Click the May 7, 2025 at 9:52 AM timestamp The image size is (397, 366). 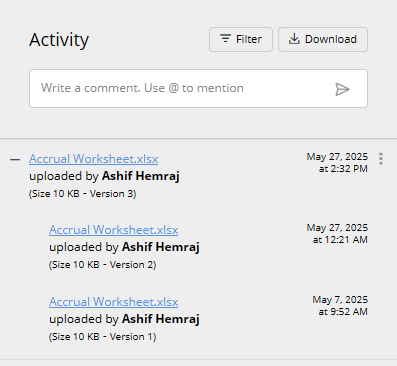340,306
